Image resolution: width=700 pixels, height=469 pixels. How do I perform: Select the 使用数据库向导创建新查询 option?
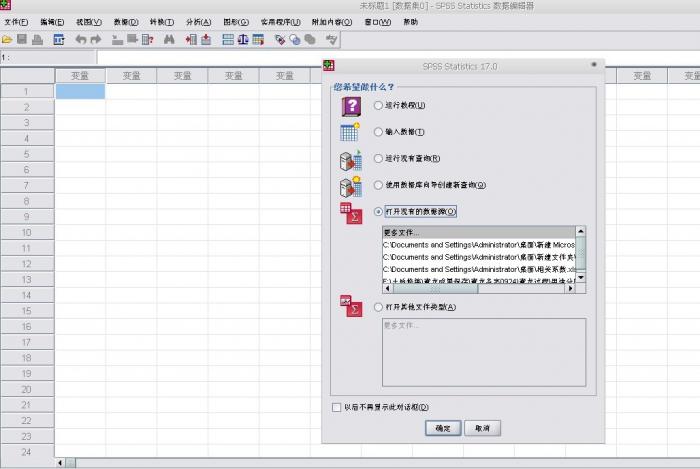tap(377, 185)
